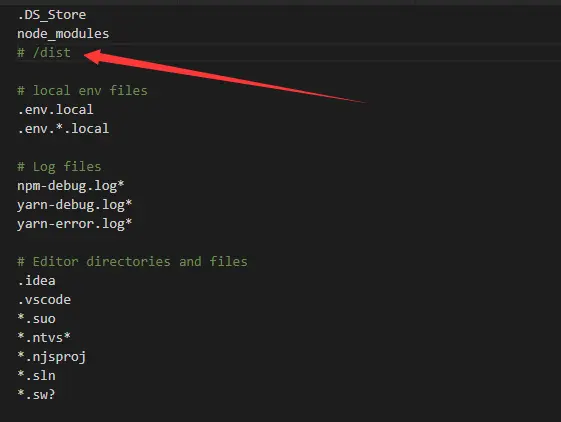561x422 pixels.
Task: Click the yarn-error.log* line
Action: point(75,224)
